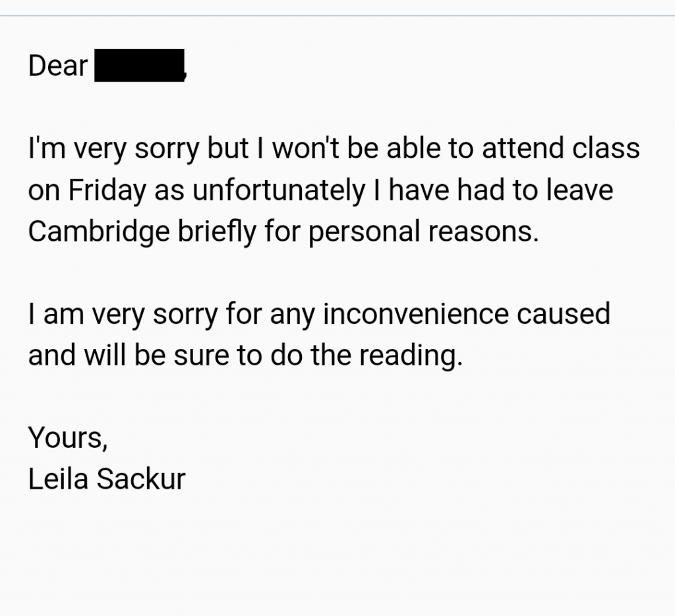Image resolution: width=675 pixels, height=616 pixels.
Task: Click "I'm" at the start of the first paragraph
Action: tap(47, 148)
